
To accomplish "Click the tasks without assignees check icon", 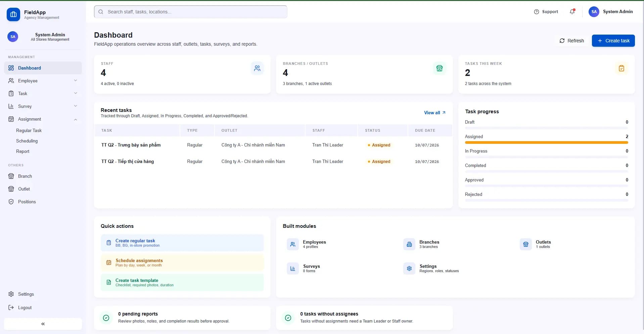I will (x=288, y=318).
